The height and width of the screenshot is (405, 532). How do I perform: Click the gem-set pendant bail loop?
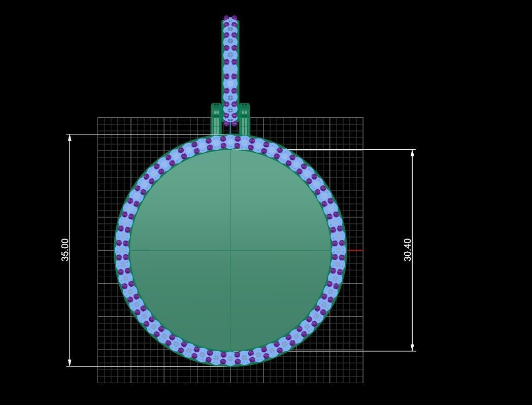tap(230, 71)
